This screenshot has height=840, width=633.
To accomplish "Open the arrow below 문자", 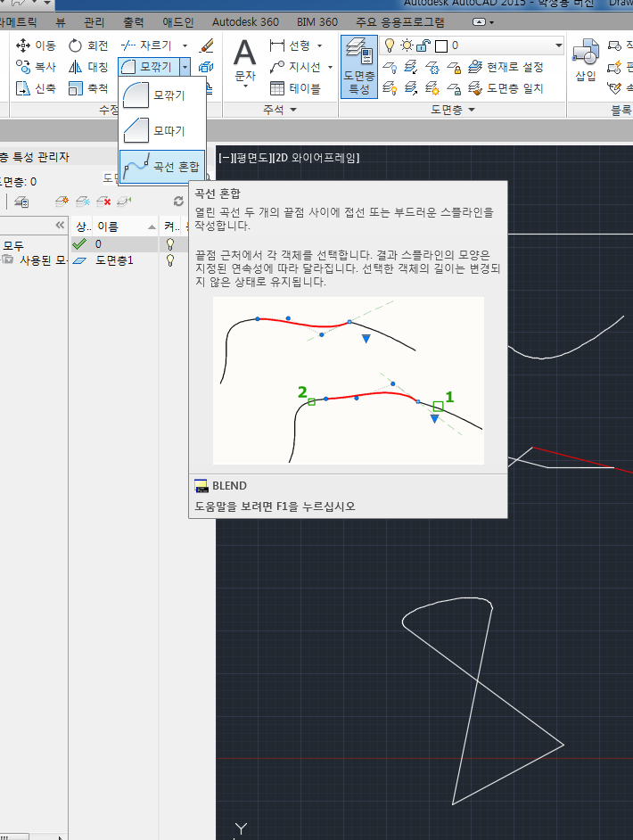I will pyautogui.click(x=245, y=86).
